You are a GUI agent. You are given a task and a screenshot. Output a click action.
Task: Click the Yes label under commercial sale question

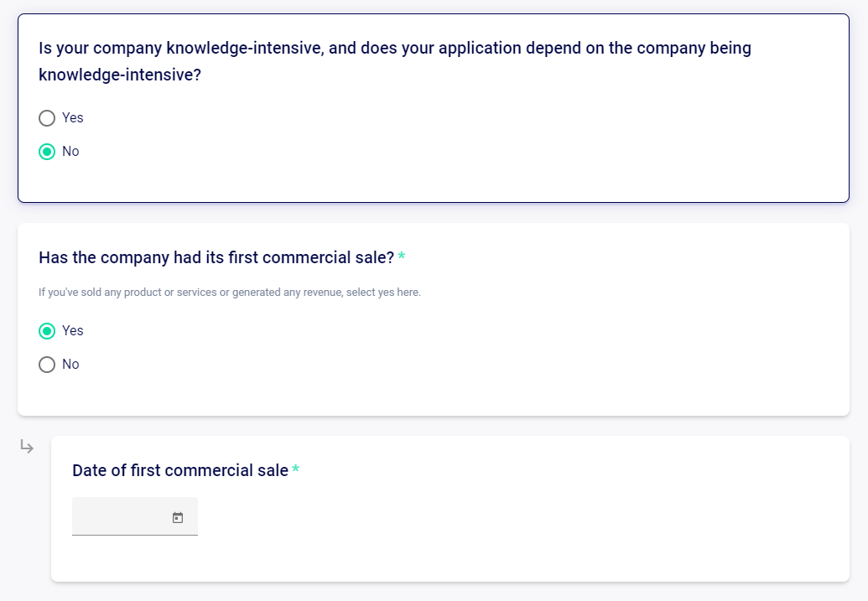(72, 331)
